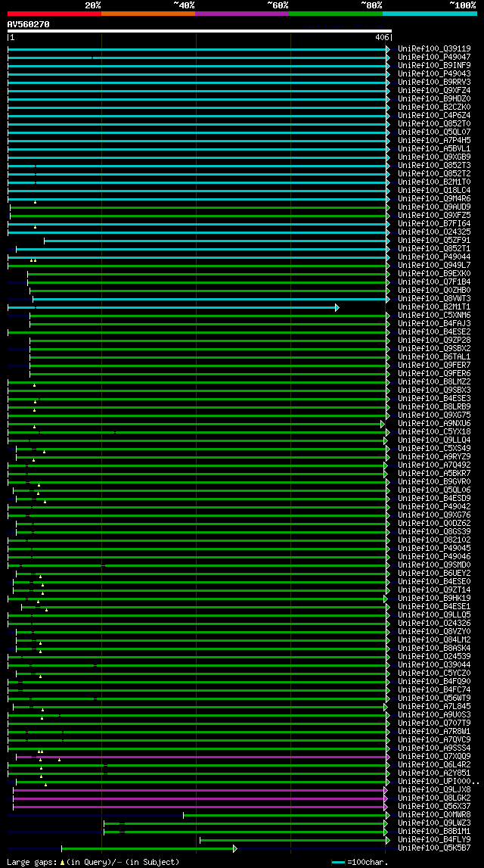Click the orange ~40% identity legend segment
The width and height of the screenshot is (484, 868).
pos(148,14)
